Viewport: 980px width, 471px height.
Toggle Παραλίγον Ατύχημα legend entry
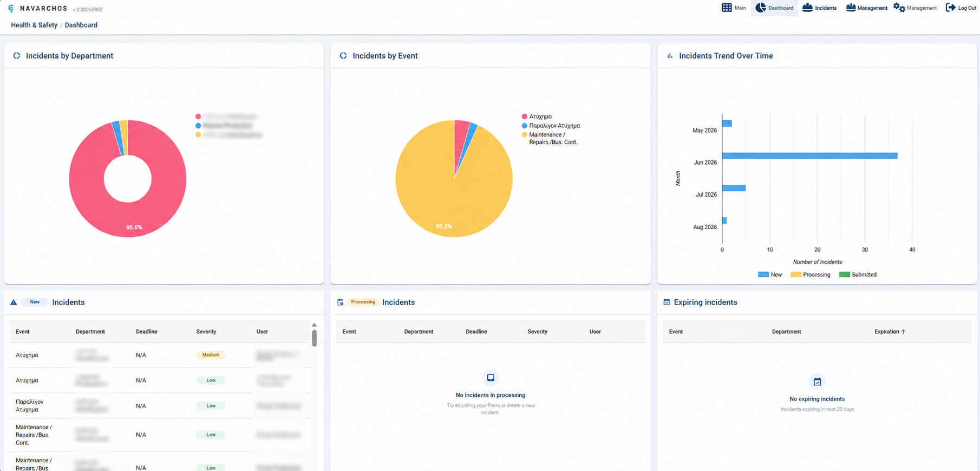point(551,126)
